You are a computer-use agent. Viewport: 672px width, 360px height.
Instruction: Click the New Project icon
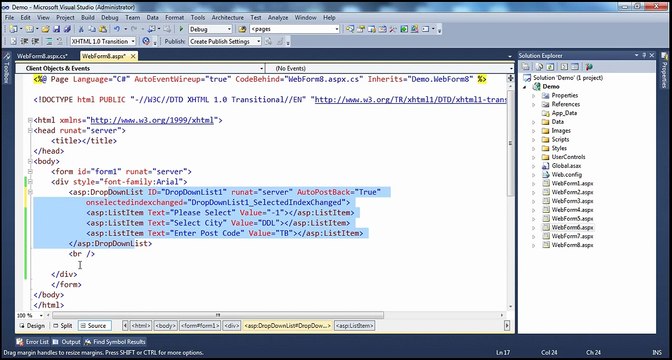(13, 29)
